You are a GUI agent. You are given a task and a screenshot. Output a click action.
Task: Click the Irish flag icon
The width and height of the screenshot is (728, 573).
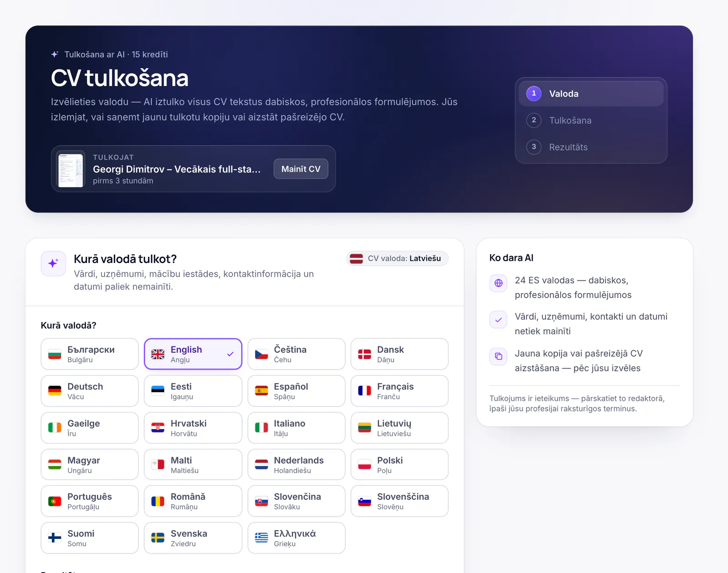tap(55, 428)
